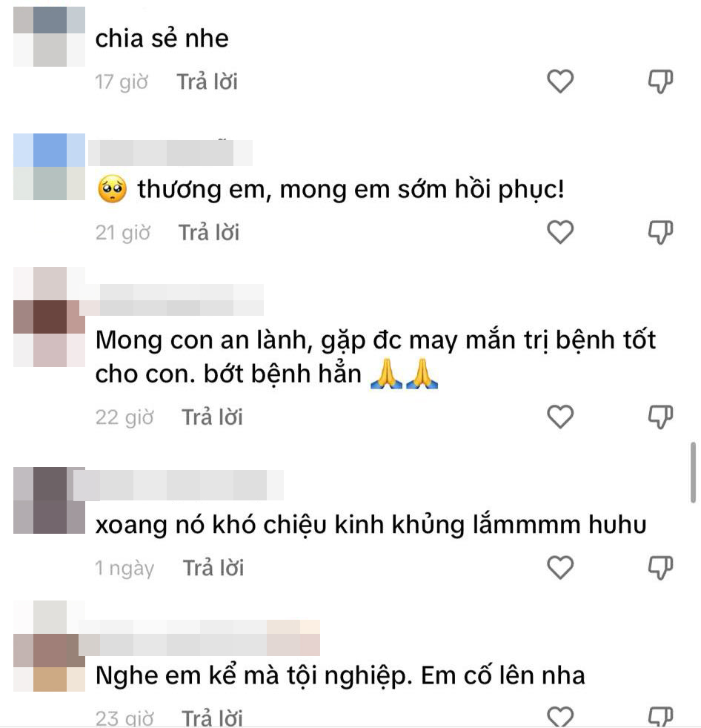Reply to the comment posted 21 giờ ago
Screen dimensions: 701x728
click(x=209, y=233)
